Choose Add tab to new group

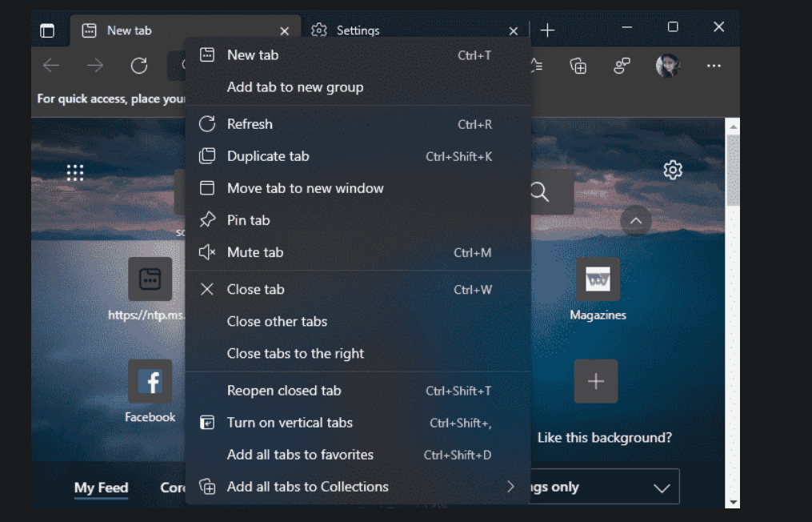(x=358, y=87)
